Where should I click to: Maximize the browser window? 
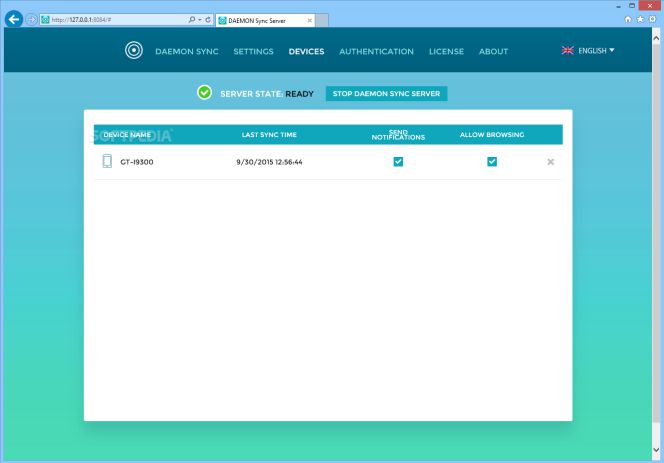pos(631,6)
